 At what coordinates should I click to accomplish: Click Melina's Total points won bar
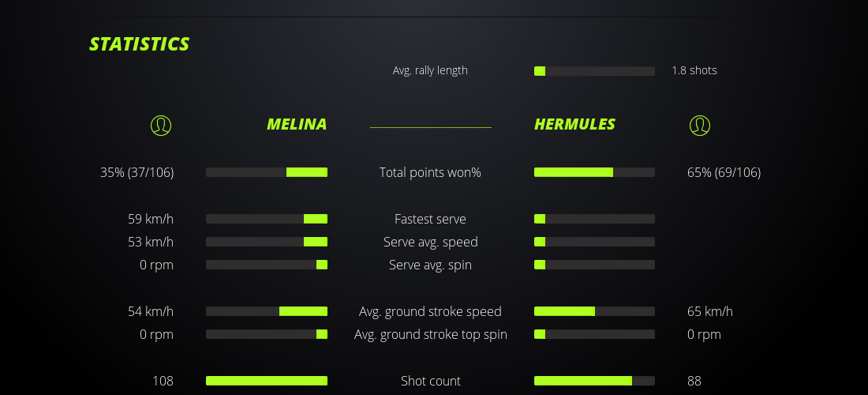click(x=267, y=172)
